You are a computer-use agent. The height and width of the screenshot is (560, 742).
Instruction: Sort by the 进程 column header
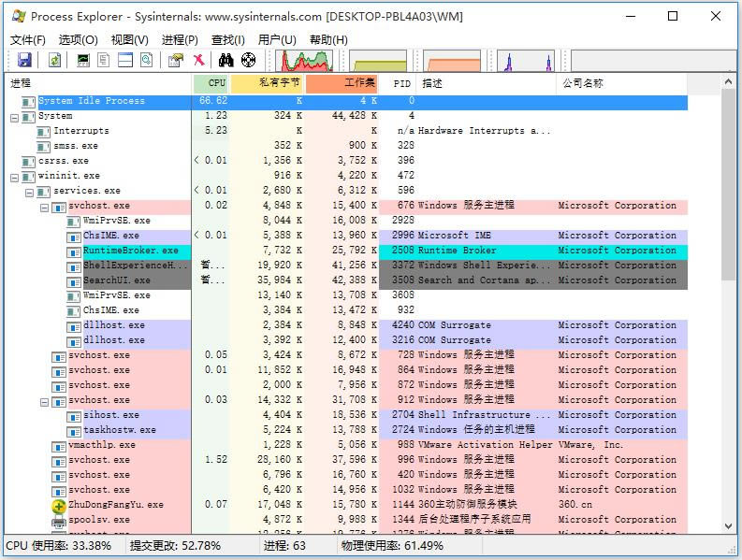tap(98, 83)
